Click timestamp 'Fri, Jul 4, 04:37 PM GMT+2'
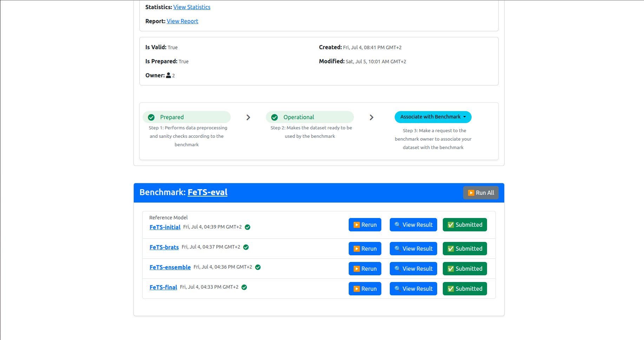The height and width of the screenshot is (340, 644). (x=211, y=247)
